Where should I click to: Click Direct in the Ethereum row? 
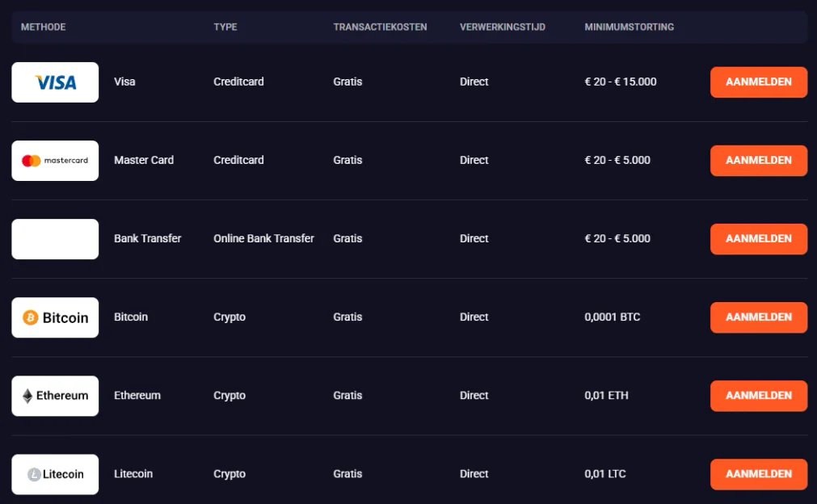pyautogui.click(x=474, y=395)
